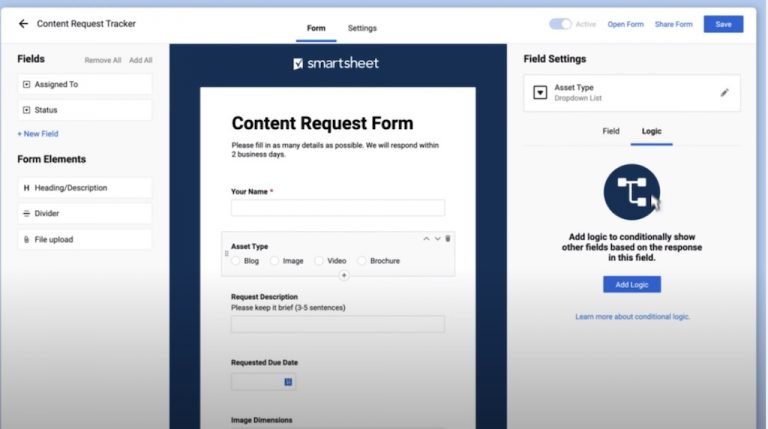Click the Save button

tap(723, 24)
